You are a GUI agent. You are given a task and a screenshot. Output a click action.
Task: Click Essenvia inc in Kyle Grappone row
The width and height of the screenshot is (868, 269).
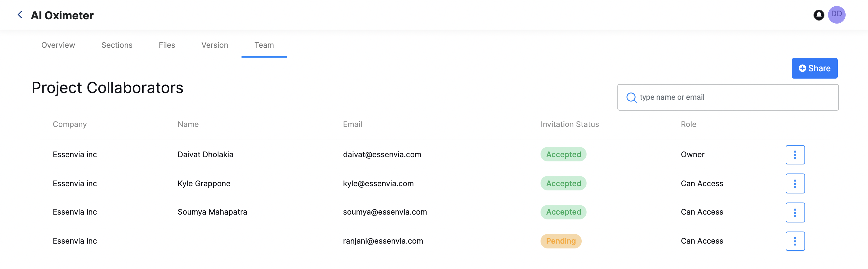pyautogui.click(x=75, y=183)
